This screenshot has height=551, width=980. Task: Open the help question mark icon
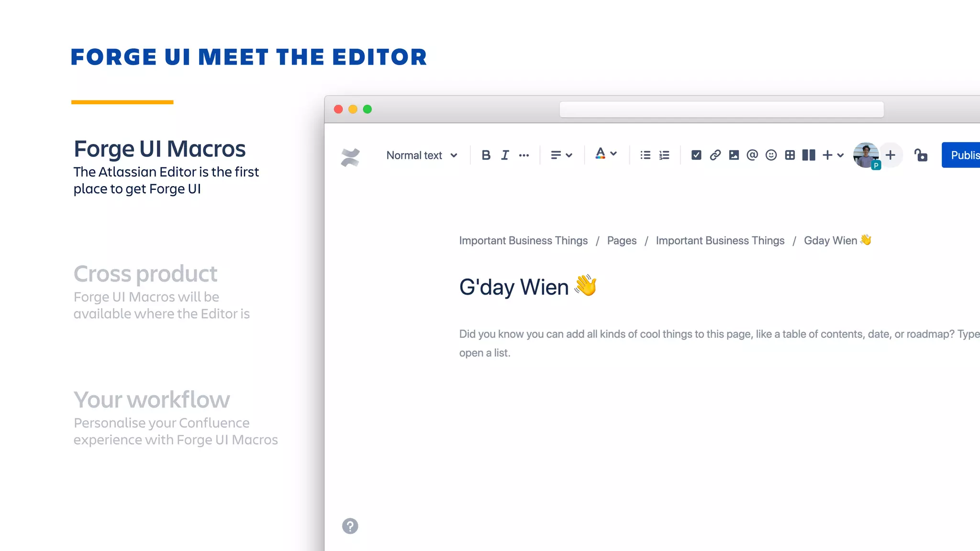point(350,526)
